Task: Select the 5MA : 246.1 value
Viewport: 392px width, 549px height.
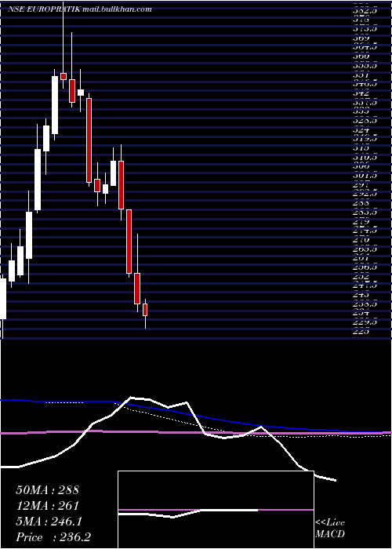Action: point(49,522)
